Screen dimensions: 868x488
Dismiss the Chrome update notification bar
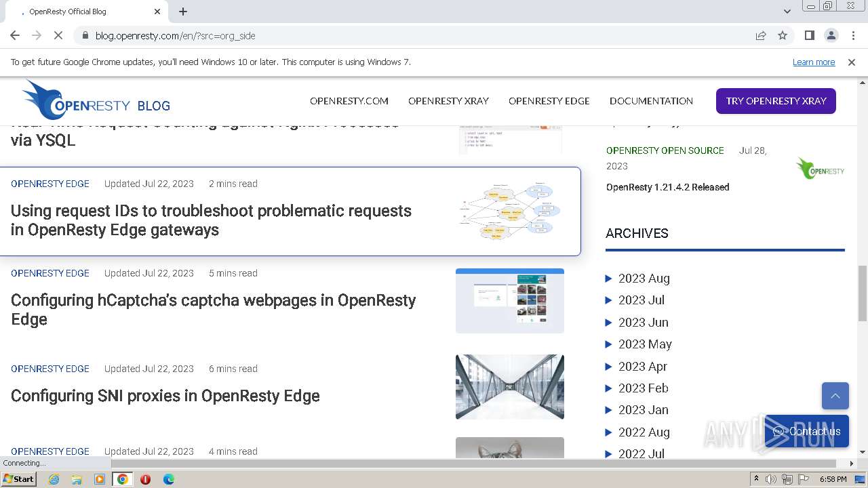[x=852, y=62]
